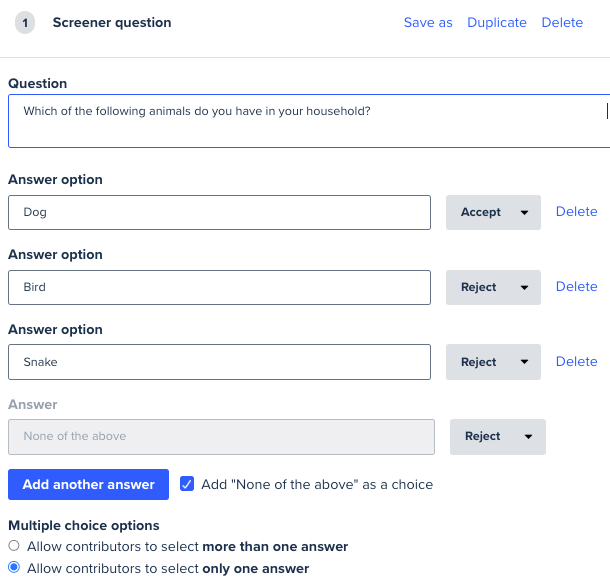Click the disabled None of the above field

click(x=221, y=437)
